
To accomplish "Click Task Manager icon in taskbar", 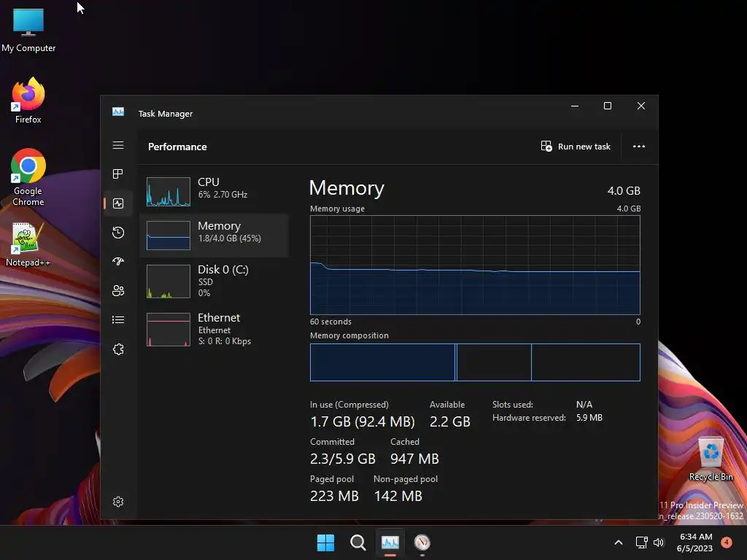I will [x=390, y=542].
